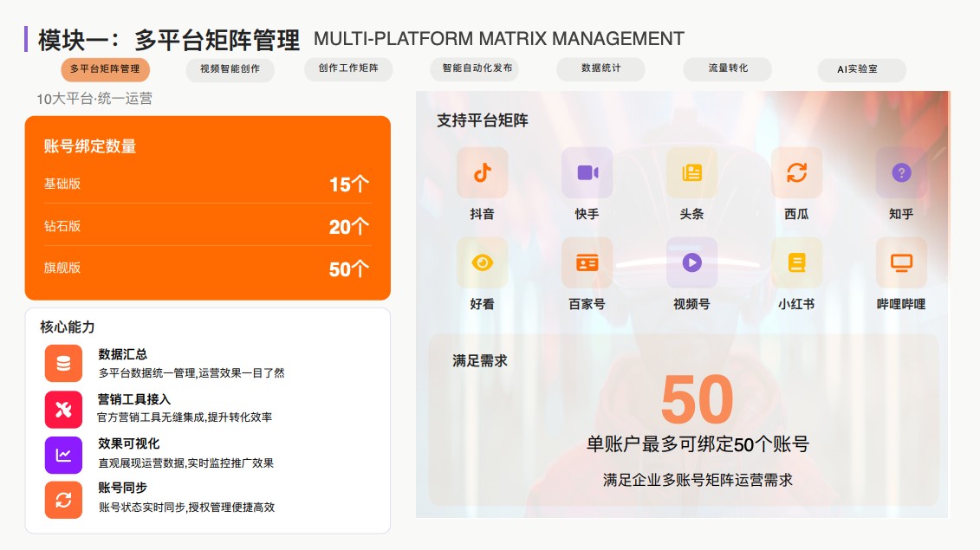Select the 智能自动化发布 tab

point(477,68)
